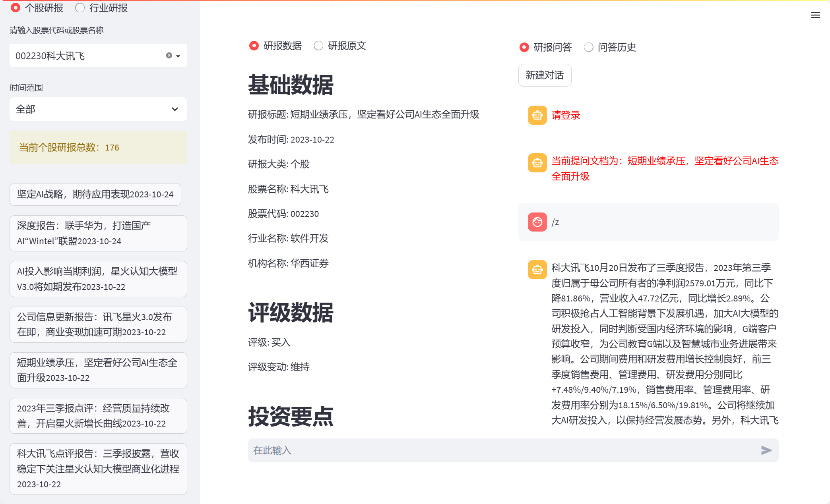This screenshot has height=504, width=830.
Task: Open report 公司信息更新报告：讯飞星火3.0
Action: coord(98,324)
